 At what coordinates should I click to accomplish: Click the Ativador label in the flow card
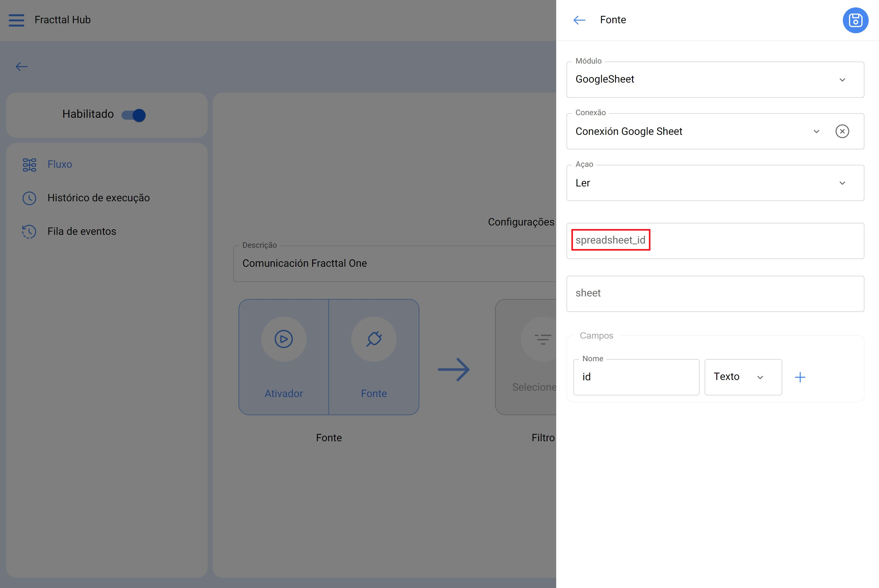[284, 394]
